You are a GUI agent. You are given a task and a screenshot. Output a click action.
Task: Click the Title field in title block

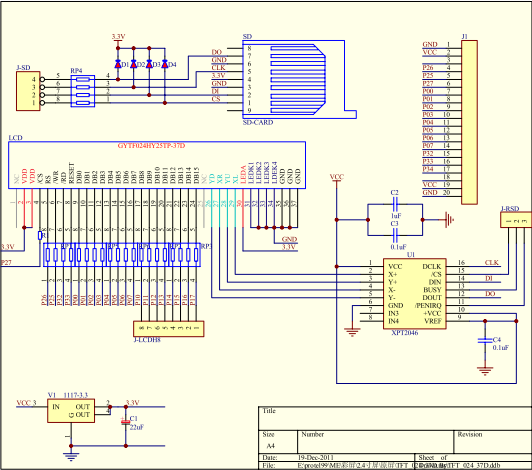pyautogui.click(x=395, y=418)
